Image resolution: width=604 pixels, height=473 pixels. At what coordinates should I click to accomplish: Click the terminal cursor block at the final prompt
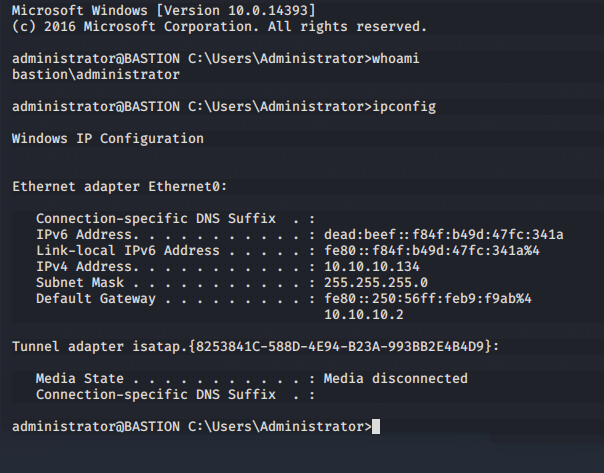pos(376,427)
